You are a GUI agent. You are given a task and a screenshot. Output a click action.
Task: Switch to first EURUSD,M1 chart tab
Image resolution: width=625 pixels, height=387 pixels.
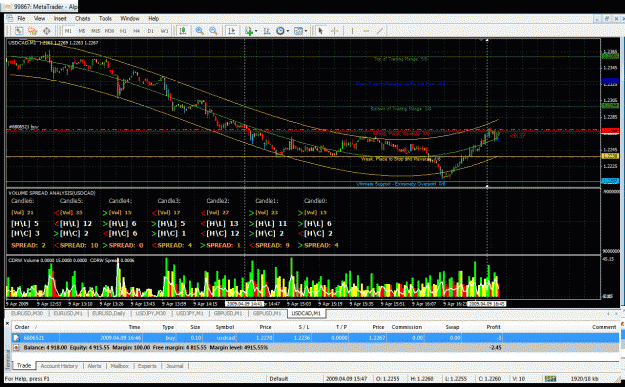coord(68,314)
